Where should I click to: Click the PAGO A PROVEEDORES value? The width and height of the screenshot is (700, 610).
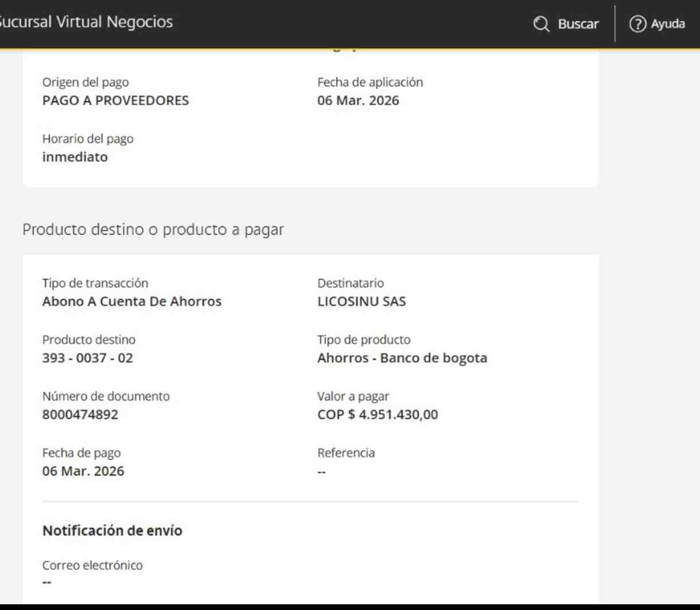(115, 100)
